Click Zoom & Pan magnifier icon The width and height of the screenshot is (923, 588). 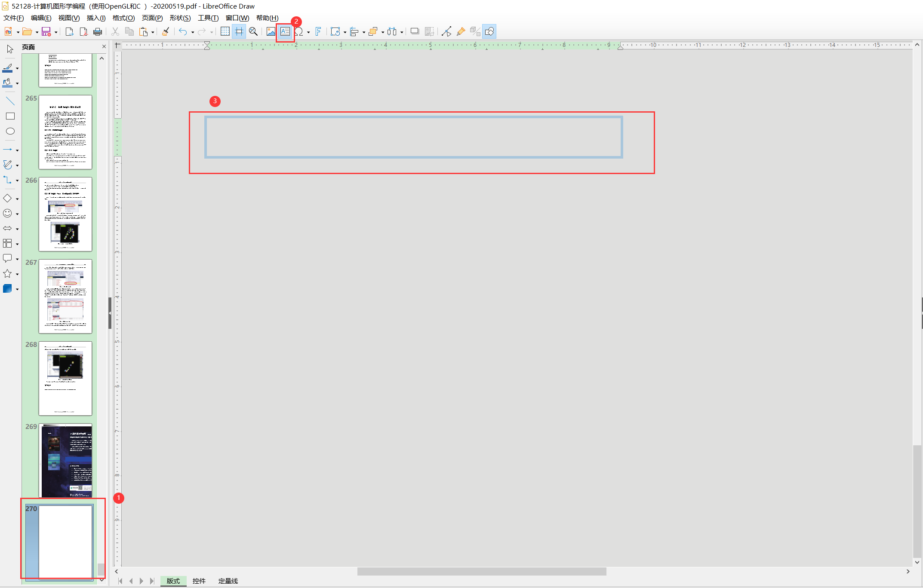click(x=253, y=31)
